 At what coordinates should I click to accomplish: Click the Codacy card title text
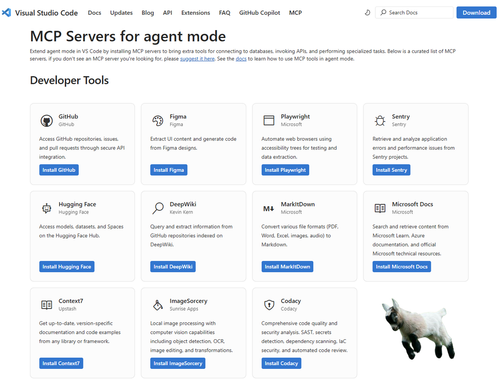click(x=291, y=301)
